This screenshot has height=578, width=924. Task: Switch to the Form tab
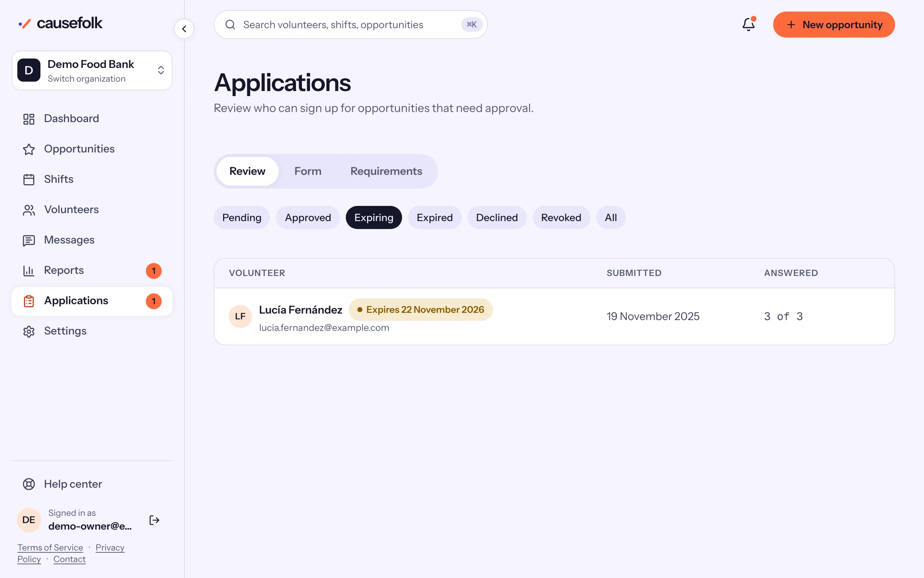point(308,171)
